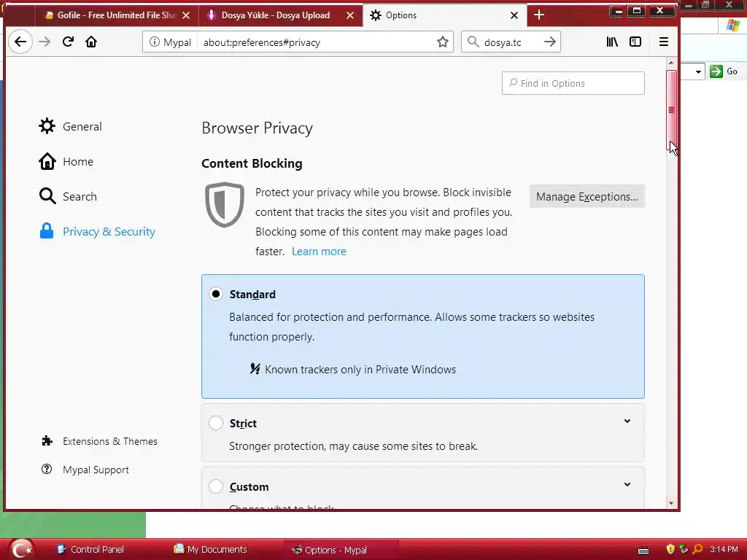Click the General gear icon
This screenshot has width=747, height=560.
point(47,126)
